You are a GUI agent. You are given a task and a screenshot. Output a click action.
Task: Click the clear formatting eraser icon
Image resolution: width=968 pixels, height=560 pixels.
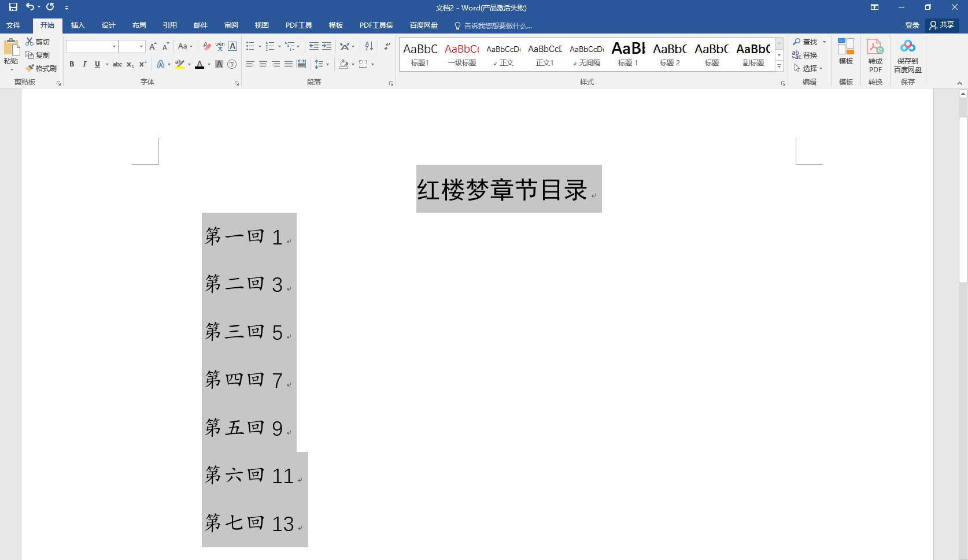click(x=207, y=46)
